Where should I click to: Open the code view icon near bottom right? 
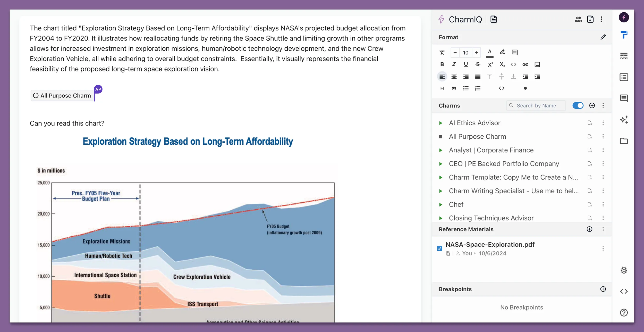pos(624,291)
